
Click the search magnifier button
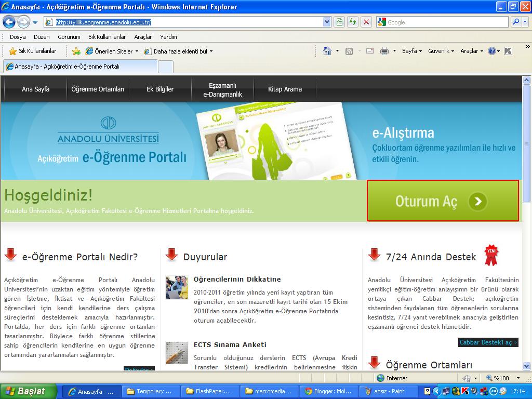[x=516, y=22]
